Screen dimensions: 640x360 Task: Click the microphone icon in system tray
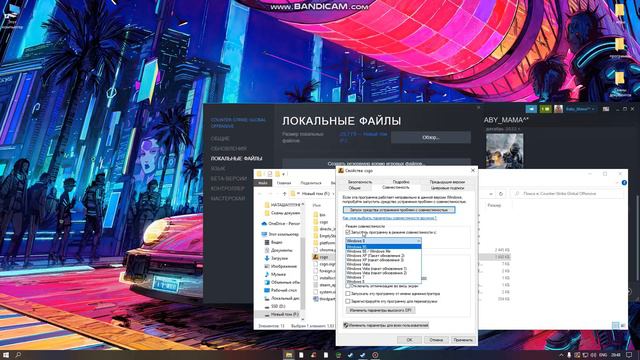[569, 355]
